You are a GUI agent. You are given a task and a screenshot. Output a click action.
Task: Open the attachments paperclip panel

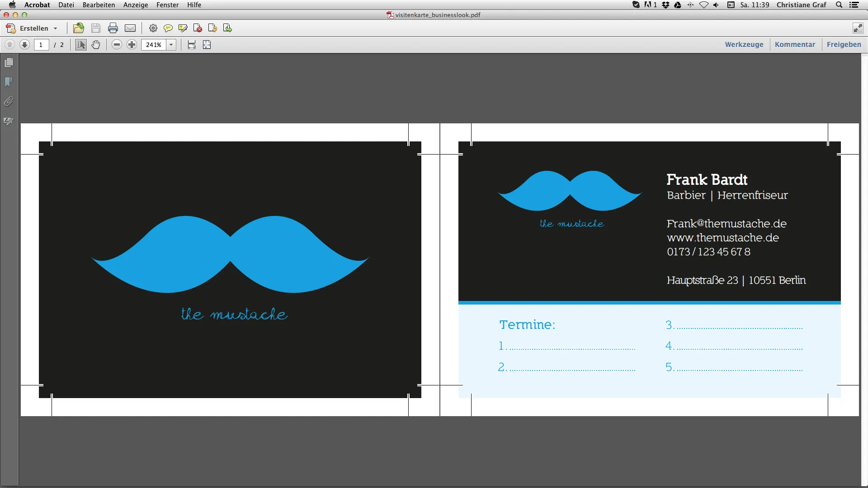click(x=9, y=102)
